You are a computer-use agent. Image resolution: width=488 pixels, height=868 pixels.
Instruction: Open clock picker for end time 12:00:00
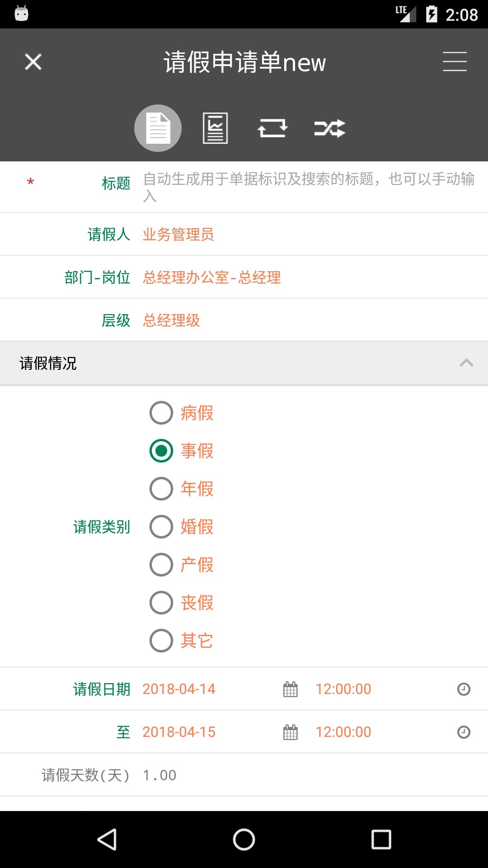pos(464,732)
